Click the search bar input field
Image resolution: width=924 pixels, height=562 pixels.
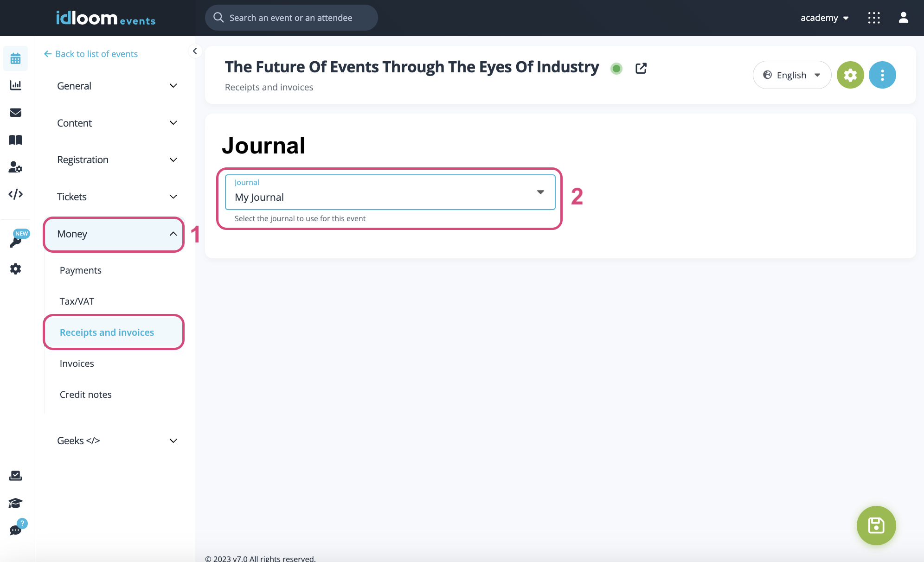(x=290, y=18)
